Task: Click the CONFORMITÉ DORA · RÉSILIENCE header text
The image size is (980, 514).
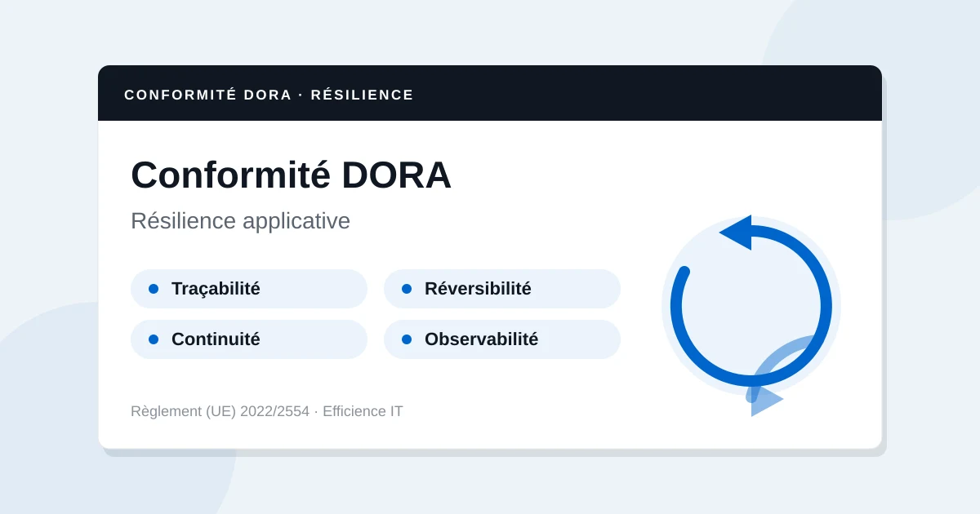Action: [x=269, y=95]
